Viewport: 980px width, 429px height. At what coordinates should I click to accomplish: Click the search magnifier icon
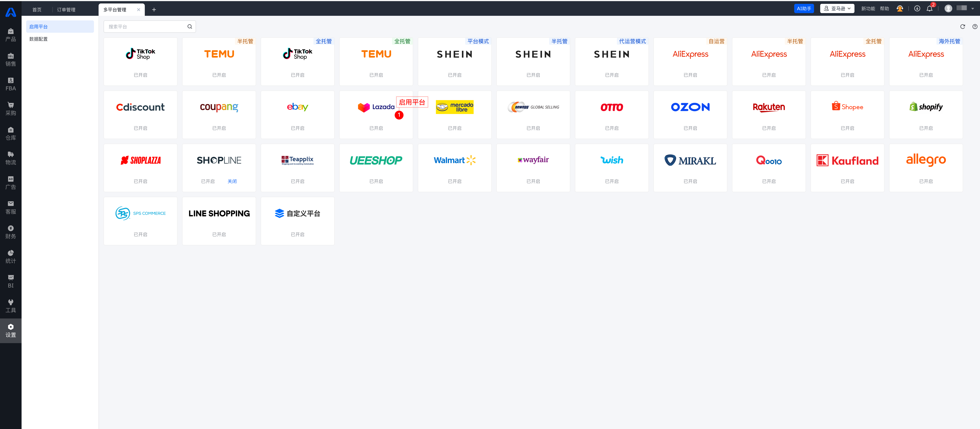click(189, 27)
